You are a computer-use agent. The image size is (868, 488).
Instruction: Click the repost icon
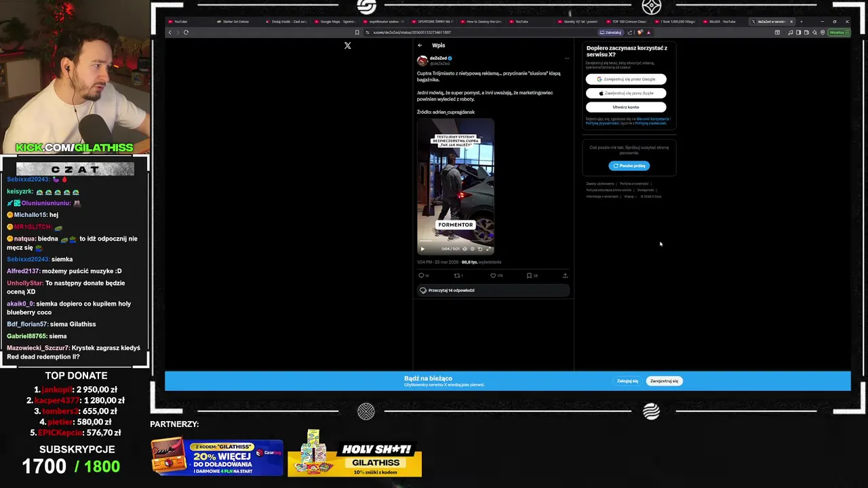(457, 275)
